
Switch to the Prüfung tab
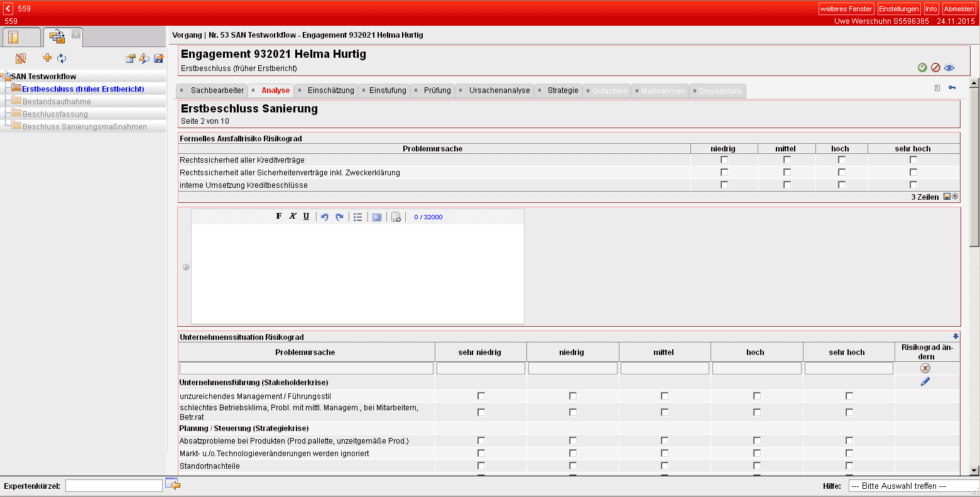[x=433, y=90]
